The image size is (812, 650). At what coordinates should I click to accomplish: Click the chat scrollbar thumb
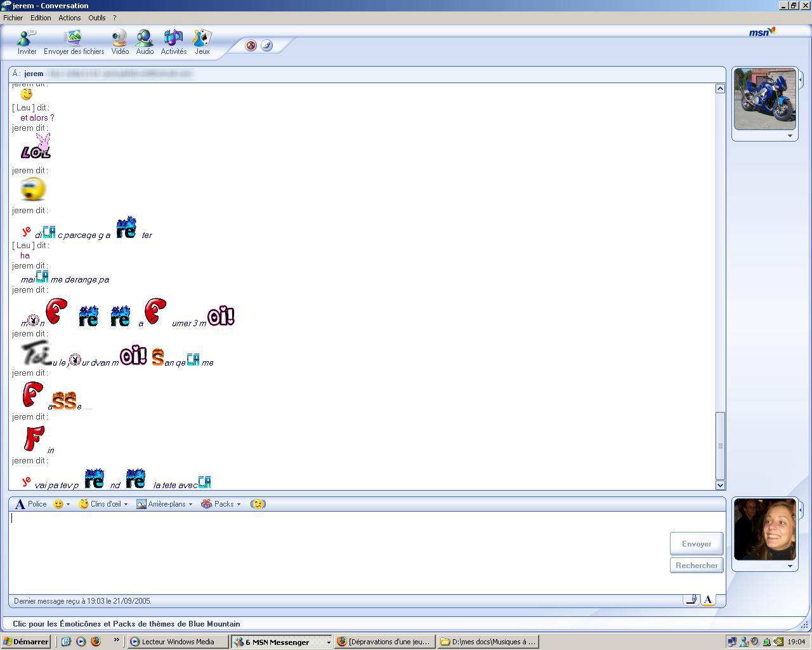tap(720, 446)
